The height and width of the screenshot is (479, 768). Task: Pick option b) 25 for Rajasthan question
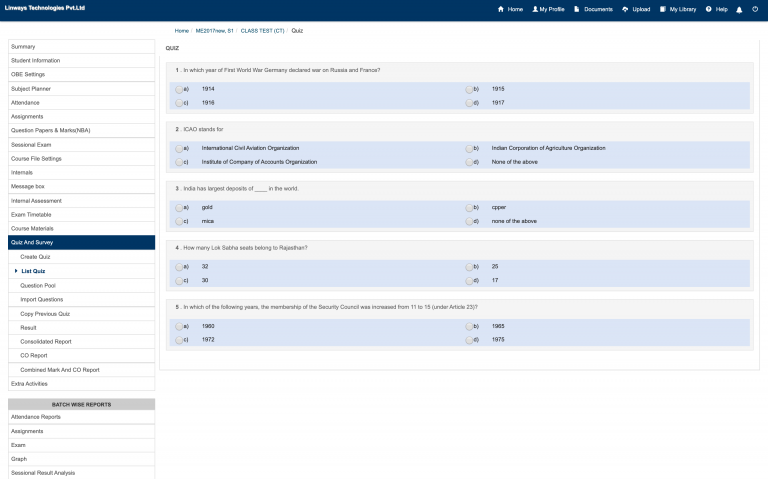click(469, 267)
